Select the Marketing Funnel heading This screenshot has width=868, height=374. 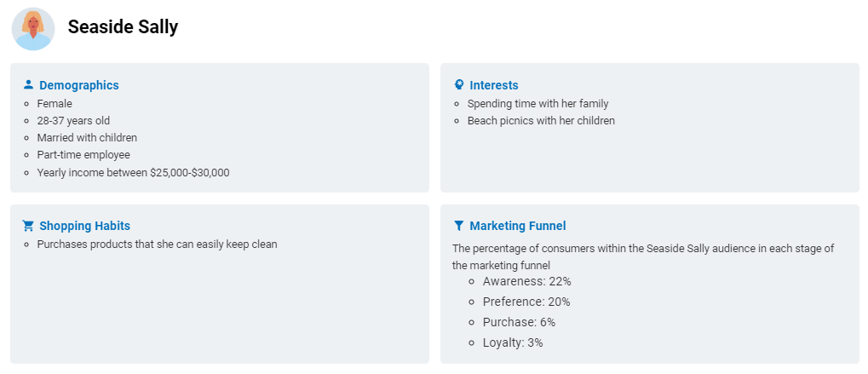[518, 226]
